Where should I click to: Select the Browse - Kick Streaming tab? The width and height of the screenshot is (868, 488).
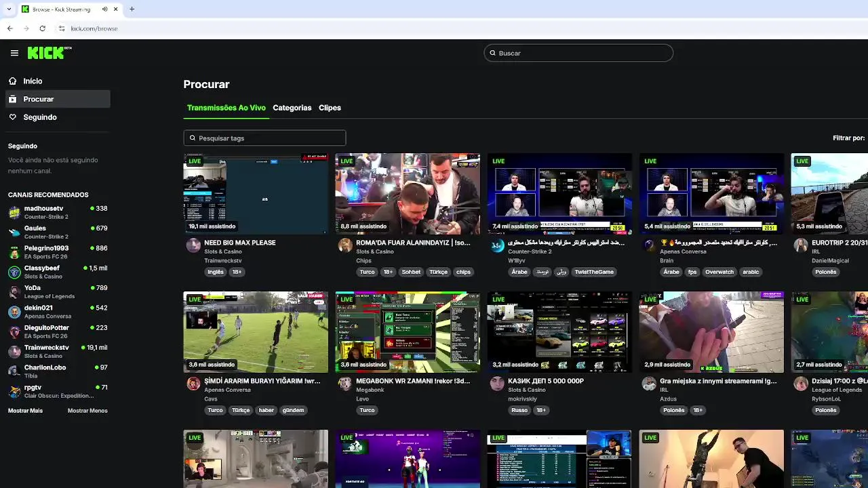click(x=70, y=9)
